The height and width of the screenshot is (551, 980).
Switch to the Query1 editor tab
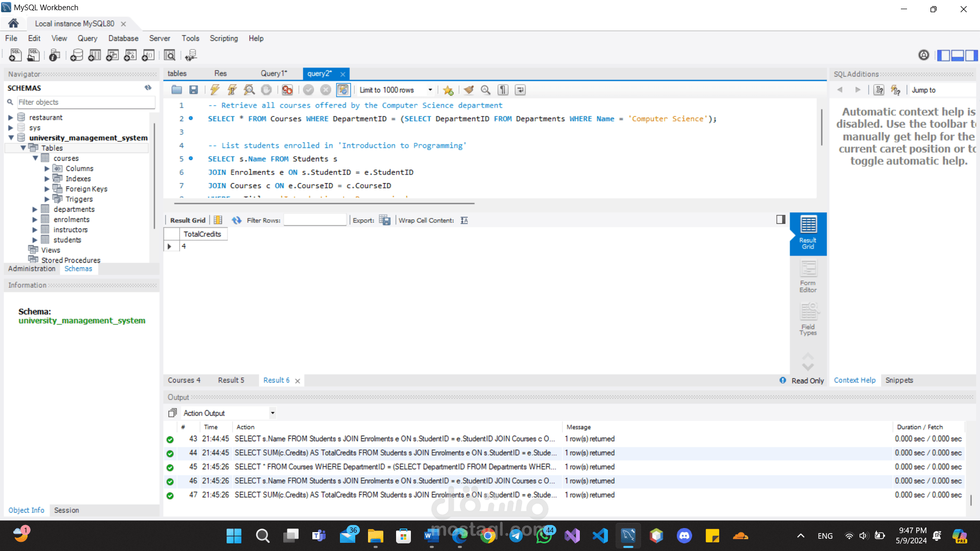[x=274, y=73]
